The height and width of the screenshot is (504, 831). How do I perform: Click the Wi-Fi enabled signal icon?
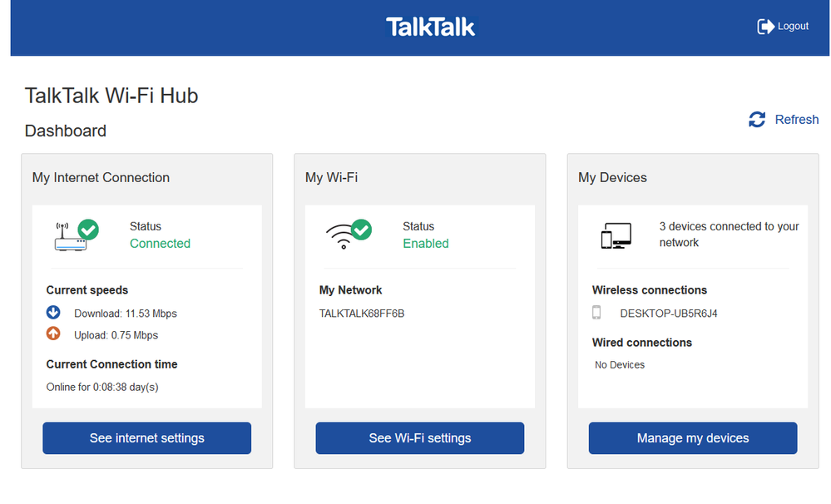(x=349, y=235)
